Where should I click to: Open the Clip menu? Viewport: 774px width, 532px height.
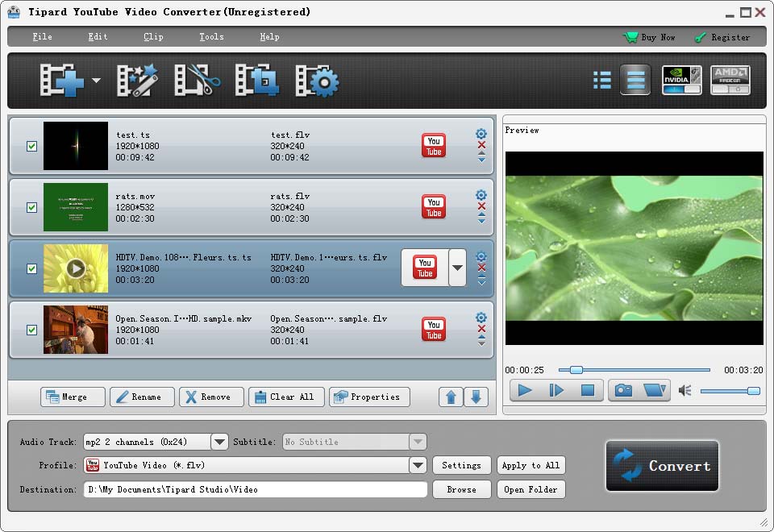(153, 36)
